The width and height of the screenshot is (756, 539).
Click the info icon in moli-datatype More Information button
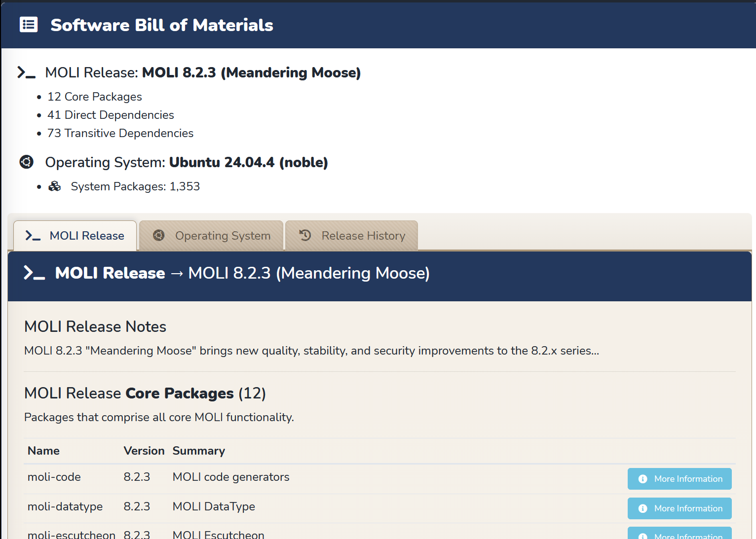point(643,508)
